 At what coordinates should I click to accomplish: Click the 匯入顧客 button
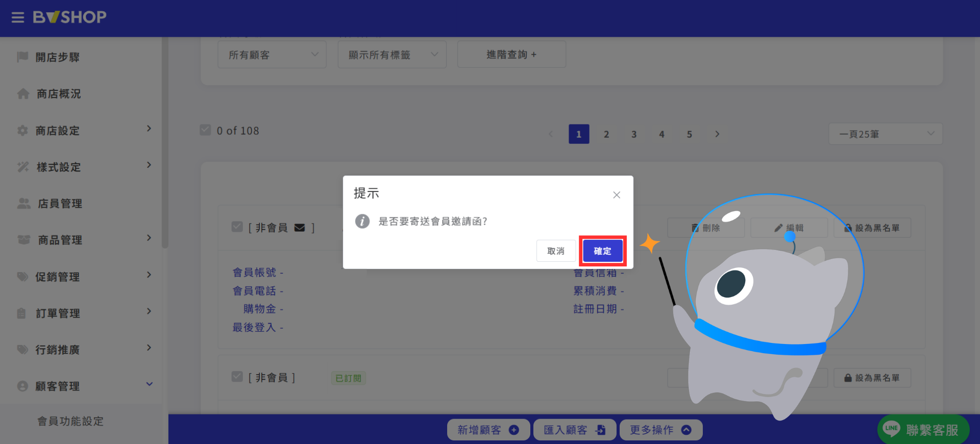(575, 430)
